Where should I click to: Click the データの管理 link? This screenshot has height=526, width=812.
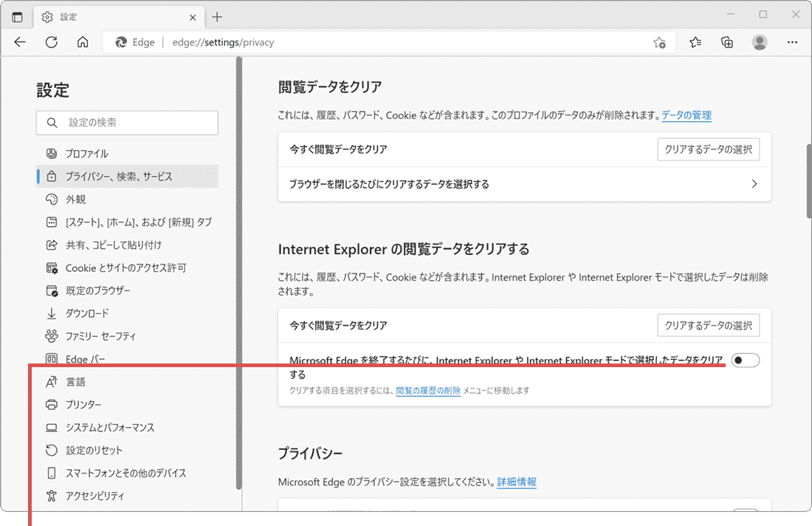pos(687,115)
